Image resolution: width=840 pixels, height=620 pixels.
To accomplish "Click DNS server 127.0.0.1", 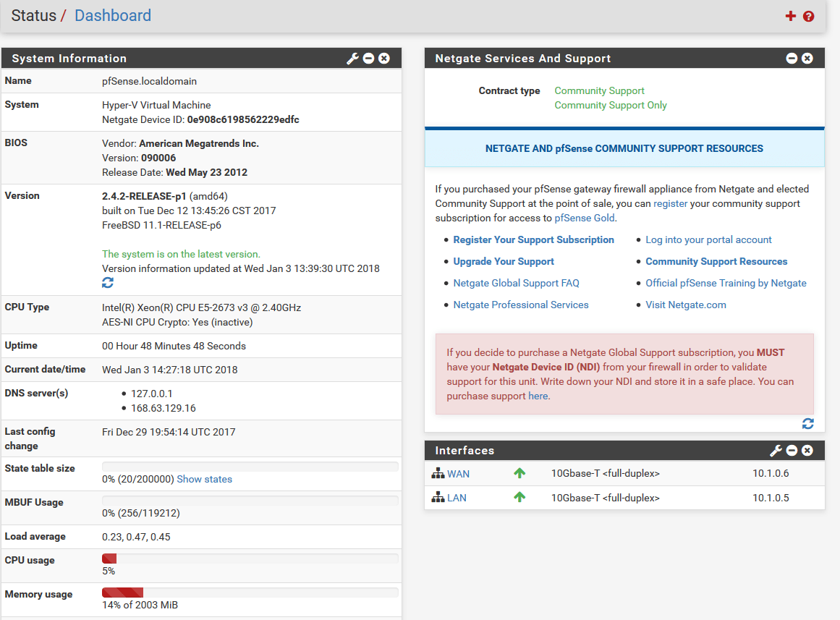I will point(152,394).
